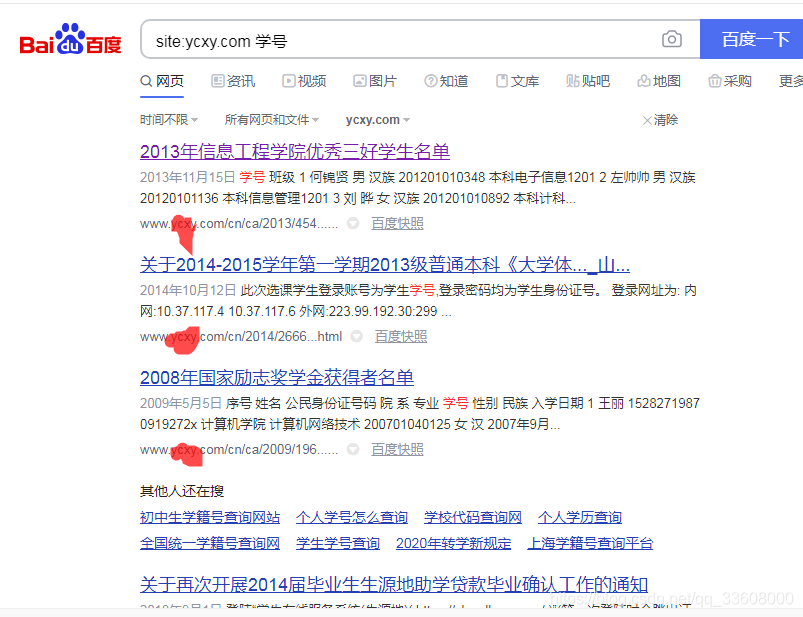Expand the 时间不限 time filter dropdown

point(169,119)
